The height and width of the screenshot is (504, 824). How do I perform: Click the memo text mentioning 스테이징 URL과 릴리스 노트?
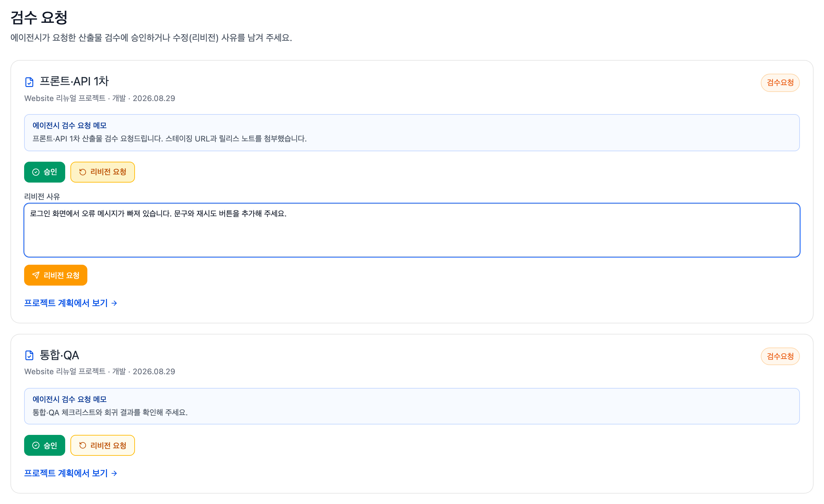(169, 139)
